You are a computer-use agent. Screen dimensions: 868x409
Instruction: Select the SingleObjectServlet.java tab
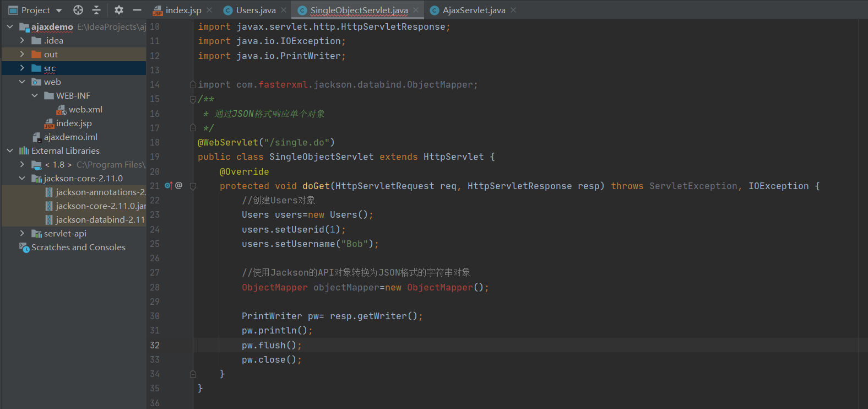pyautogui.click(x=359, y=10)
